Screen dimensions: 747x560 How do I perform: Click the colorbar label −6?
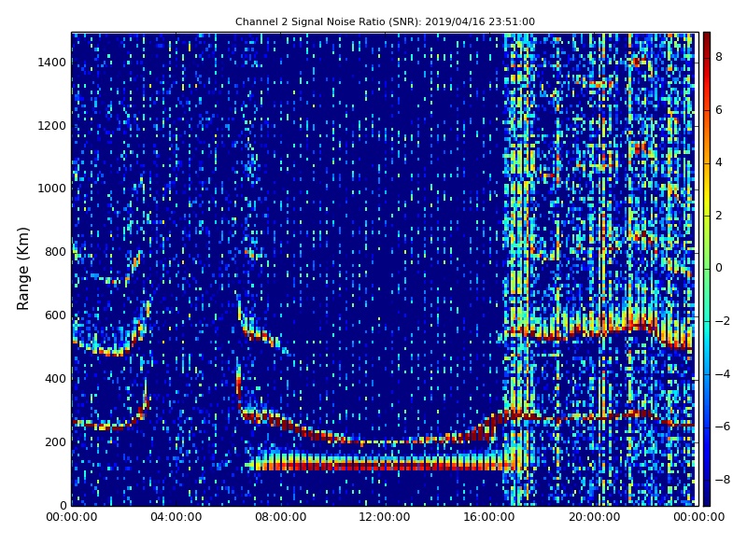point(722,427)
